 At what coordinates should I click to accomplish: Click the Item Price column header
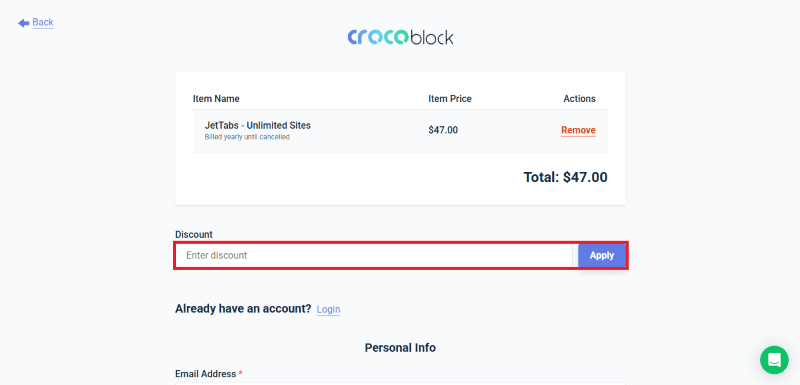450,99
